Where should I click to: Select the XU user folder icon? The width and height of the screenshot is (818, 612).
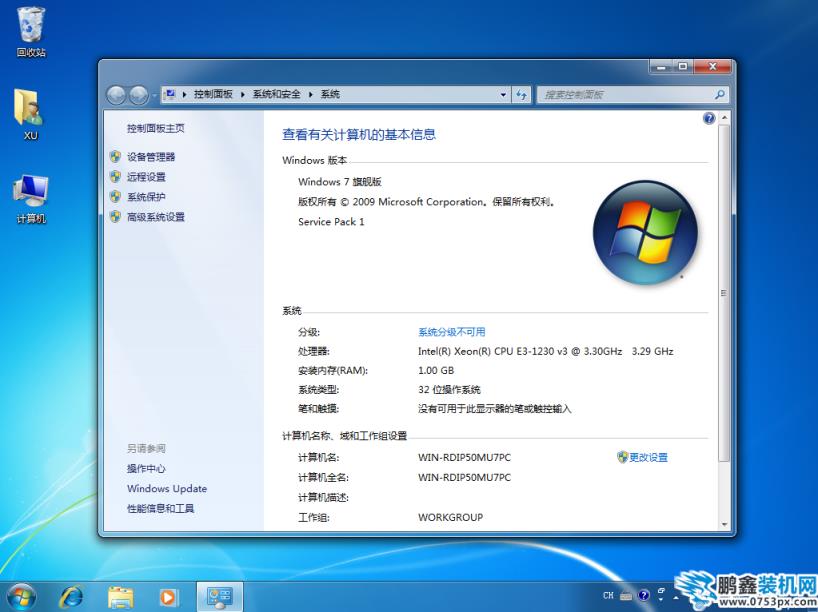pyautogui.click(x=30, y=114)
